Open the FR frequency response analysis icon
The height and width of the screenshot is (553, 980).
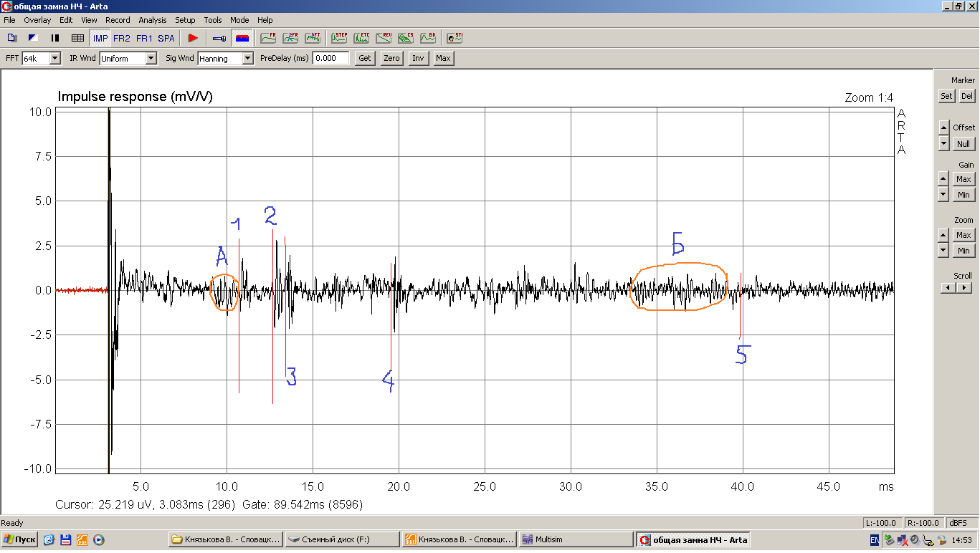[268, 38]
